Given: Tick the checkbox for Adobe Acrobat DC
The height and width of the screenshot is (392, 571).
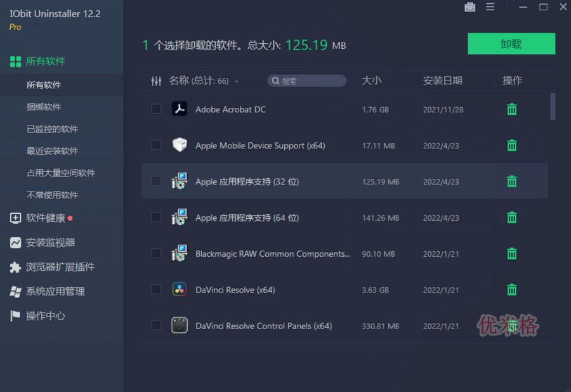Looking at the screenshot, I should 156,109.
